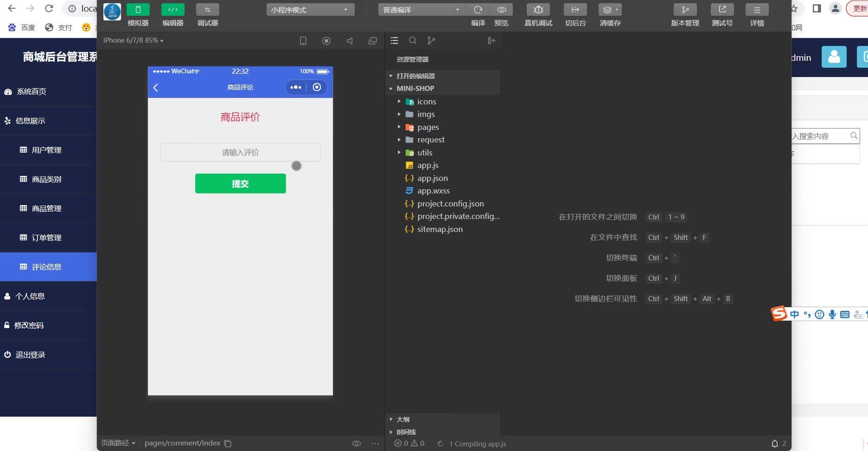Open the app.json file

coord(443,178)
